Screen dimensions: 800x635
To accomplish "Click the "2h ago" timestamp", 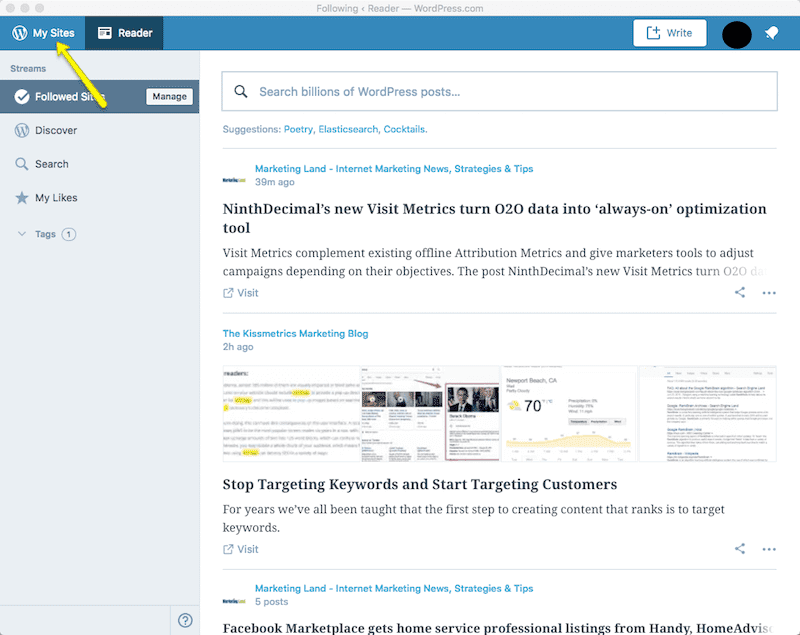I will [x=238, y=346].
